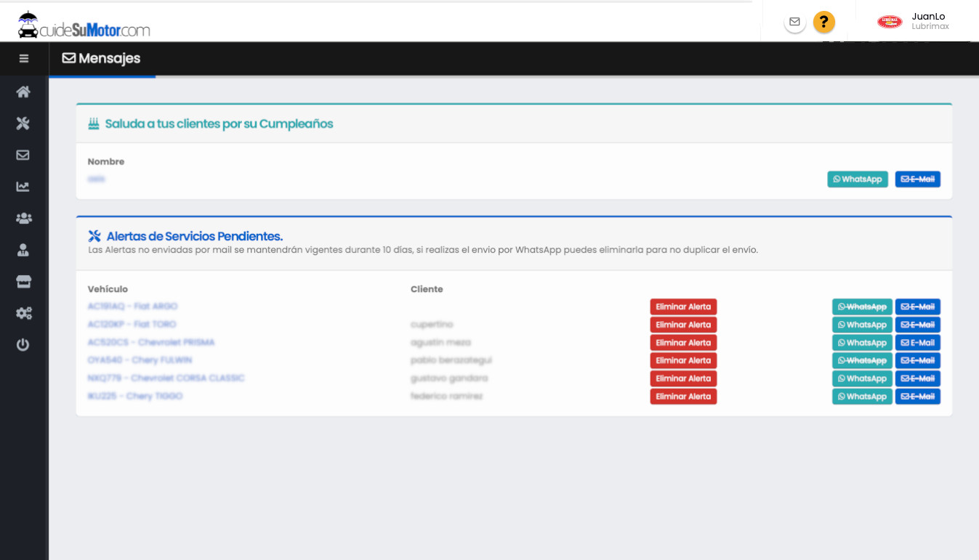979x560 pixels.
Task: Click Eliminar Alerta for Chery TIGGO
Action: (x=683, y=397)
